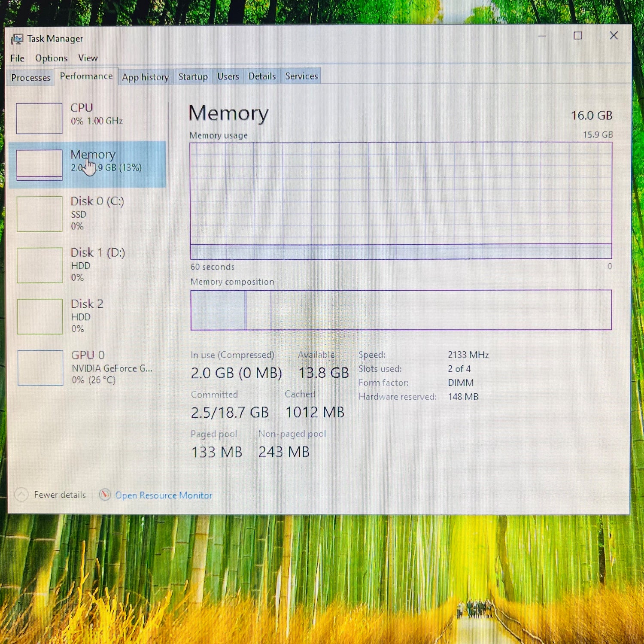This screenshot has width=644, height=644.
Task: Open the Options menu
Action: click(x=51, y=58)
